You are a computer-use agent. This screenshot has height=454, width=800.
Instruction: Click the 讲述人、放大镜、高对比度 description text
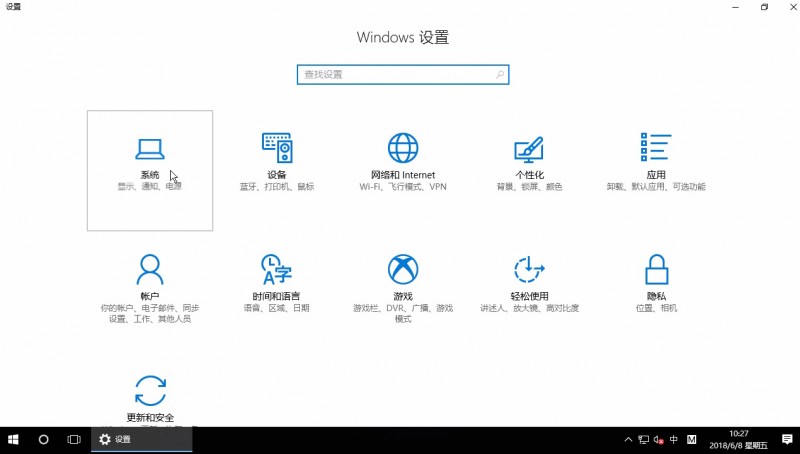coord(529,308)
